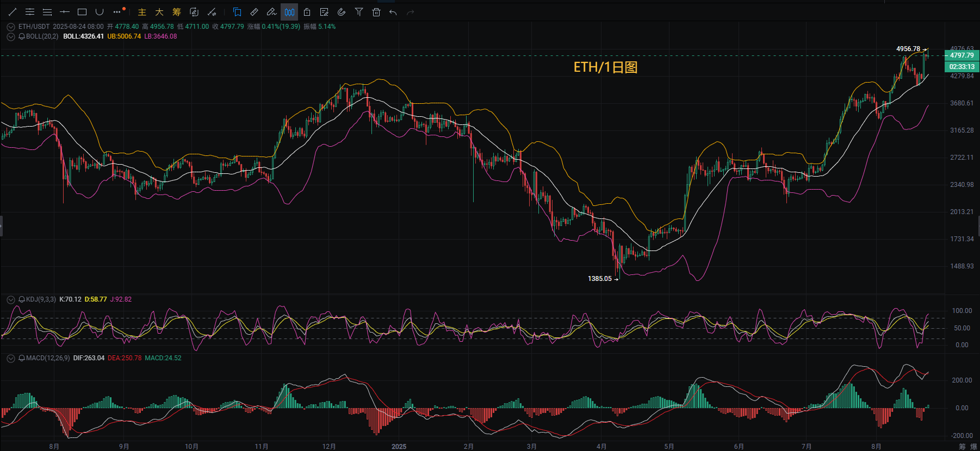Image resolution: width=980 pixels, height=451 pixels.
Task: Click the 12月 label on time axis
Action: coord(329,447)
